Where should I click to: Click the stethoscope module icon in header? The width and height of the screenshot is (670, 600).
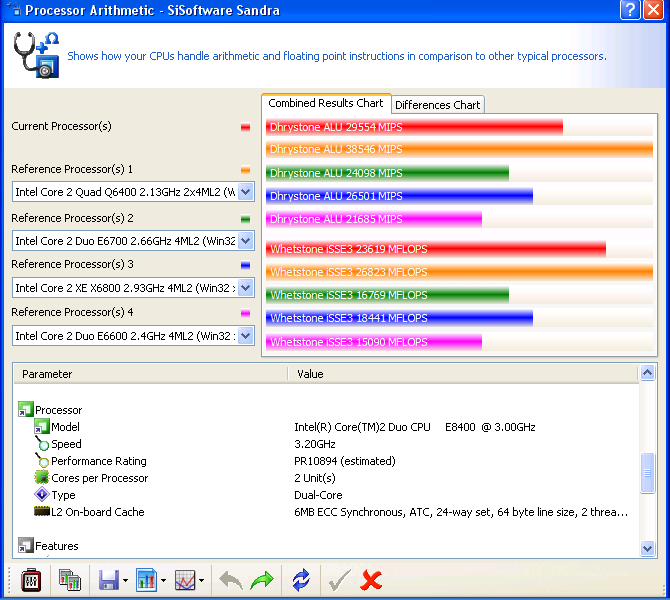tap(36, 55)
